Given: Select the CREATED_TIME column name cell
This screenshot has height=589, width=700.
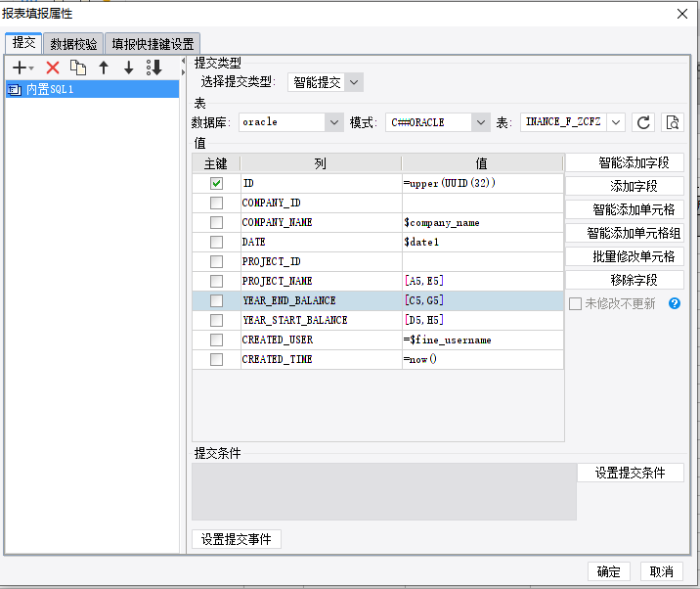Looking at the screenshot, I should pyautogui.click(x=321, y=359).
